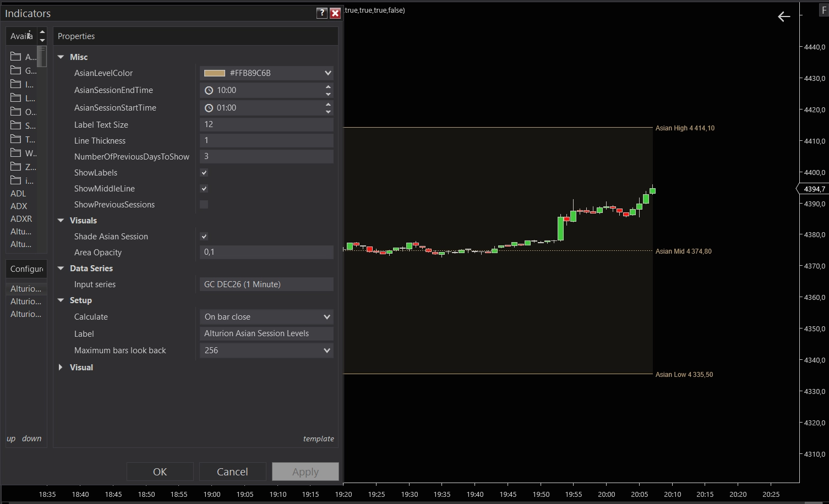Confirm with the OK button

point(160,472)
